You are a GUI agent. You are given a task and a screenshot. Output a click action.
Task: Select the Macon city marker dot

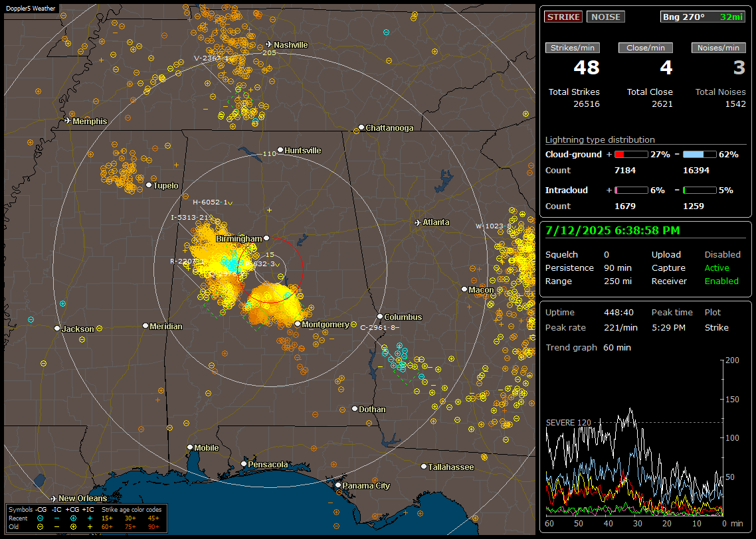[x=464, y=289]
